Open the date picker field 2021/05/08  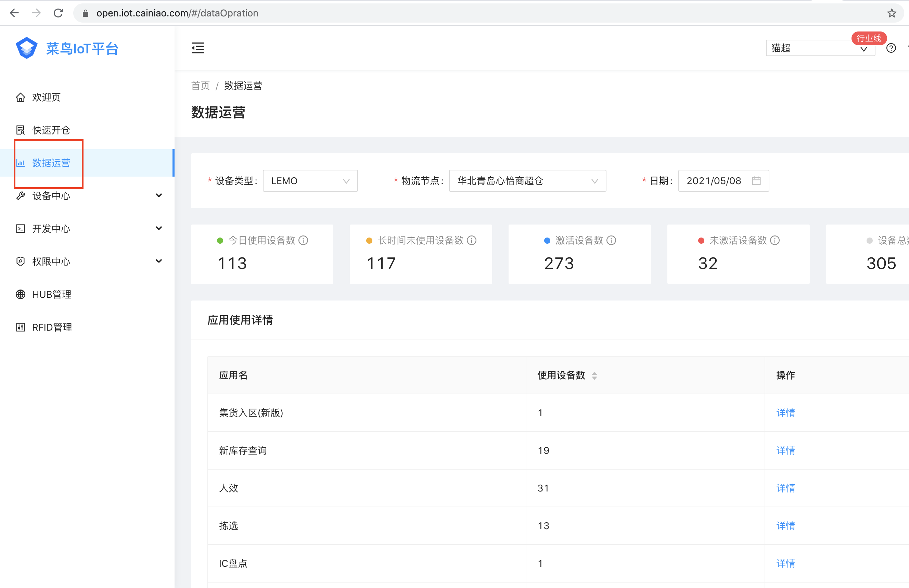(723, 181)
